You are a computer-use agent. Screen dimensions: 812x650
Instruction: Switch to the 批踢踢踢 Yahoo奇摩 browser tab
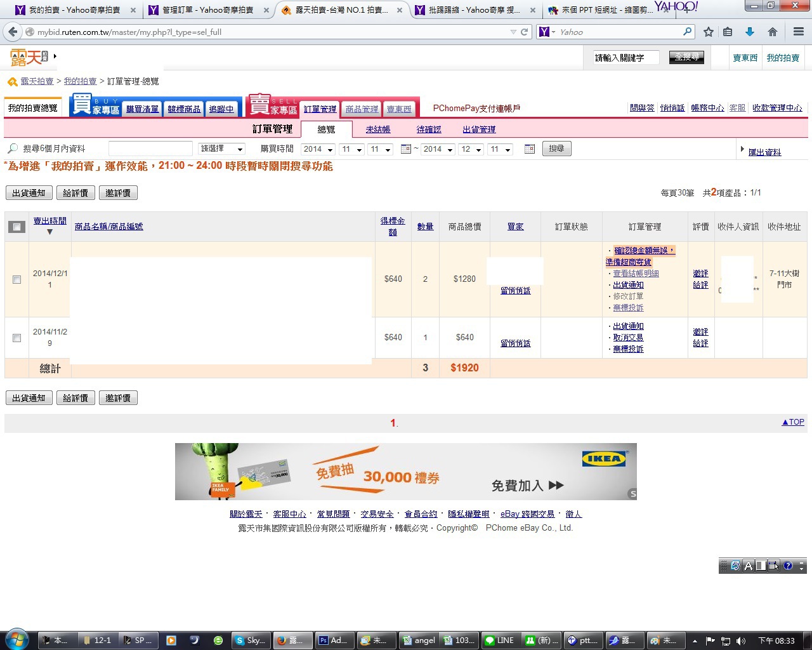click(475, 10)
